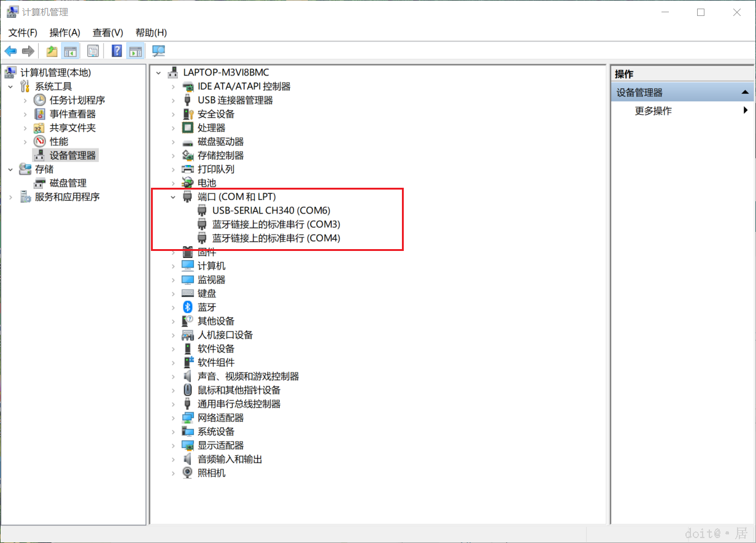Image resolution: width=756 pixels, height=543 pixels.
Task: Select 蓝牙链接上的标准串行 (COM3)
Action: point(276,225)
